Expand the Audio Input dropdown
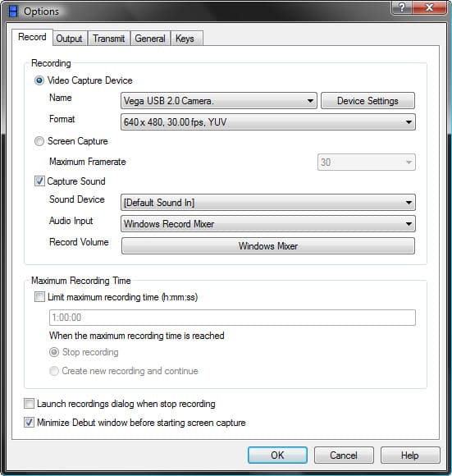The image size is (452, 476). [x=268, y=224]
